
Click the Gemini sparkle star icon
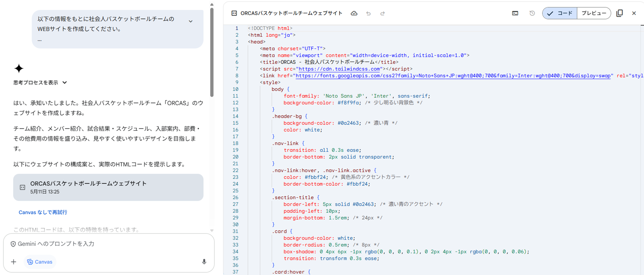point(19,68)
